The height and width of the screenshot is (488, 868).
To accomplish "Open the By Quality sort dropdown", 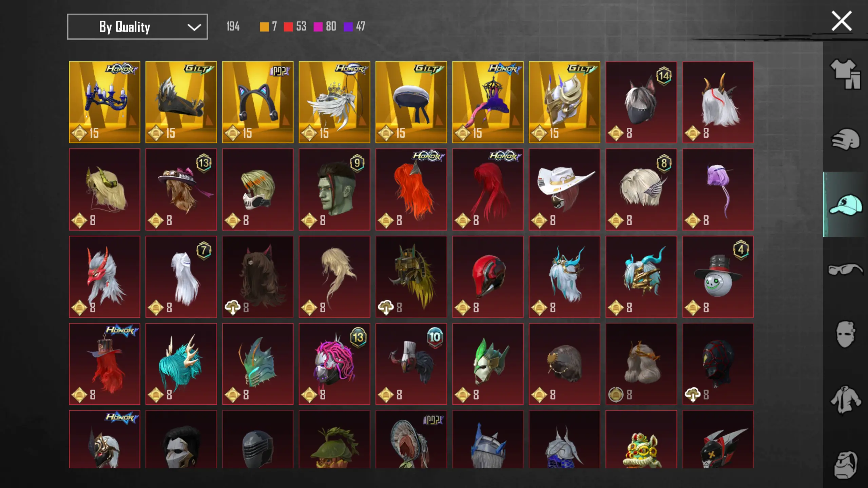I will [137, 27].
